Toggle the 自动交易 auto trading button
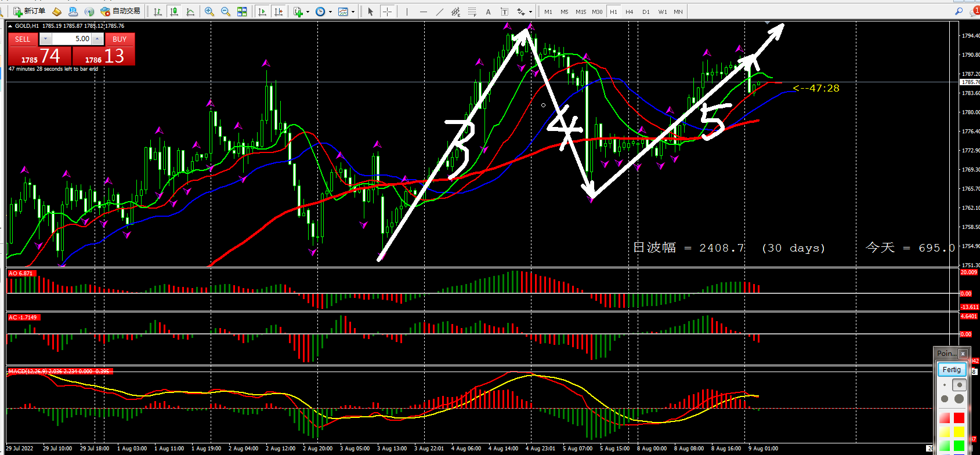This screenshot has width=980, height=455. pos(121,12)
